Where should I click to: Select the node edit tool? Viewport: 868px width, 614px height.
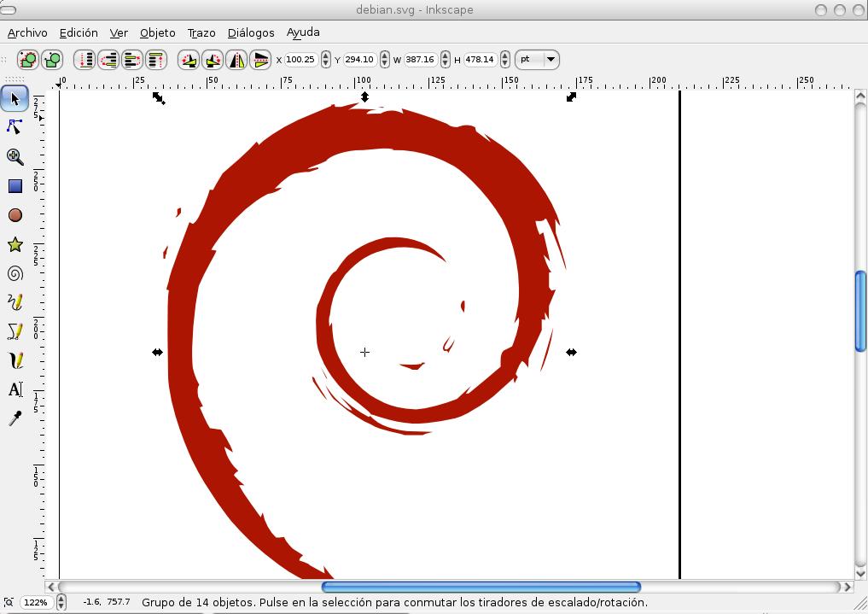(x=15, y=127)
